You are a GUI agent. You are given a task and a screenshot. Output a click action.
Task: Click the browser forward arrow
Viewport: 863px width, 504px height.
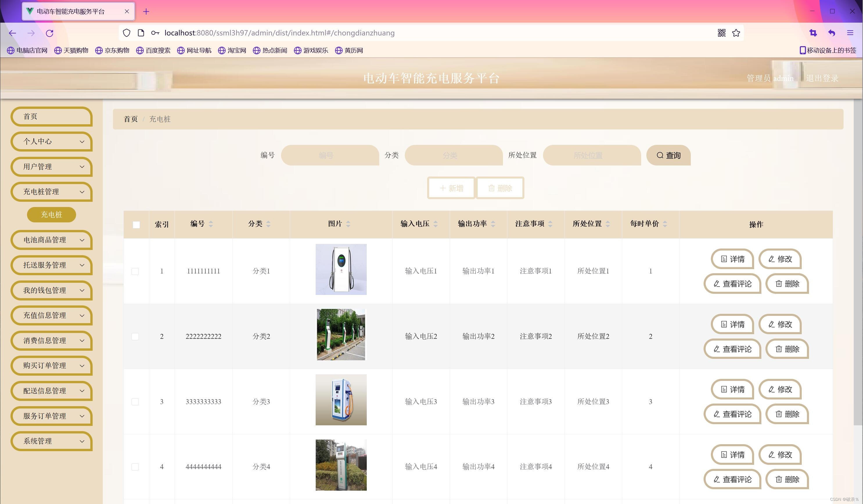click(x=31, y=33)
